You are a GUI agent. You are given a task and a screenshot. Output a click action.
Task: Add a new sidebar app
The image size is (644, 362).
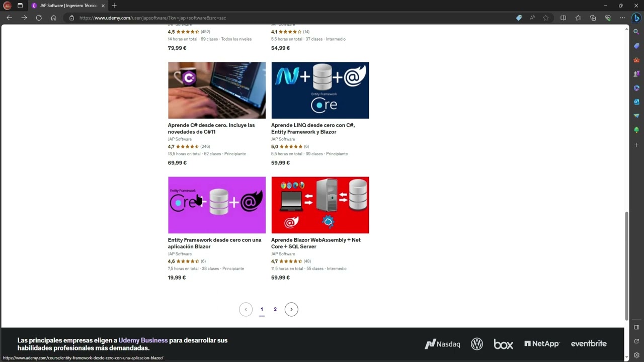click(x=636, y=145)
